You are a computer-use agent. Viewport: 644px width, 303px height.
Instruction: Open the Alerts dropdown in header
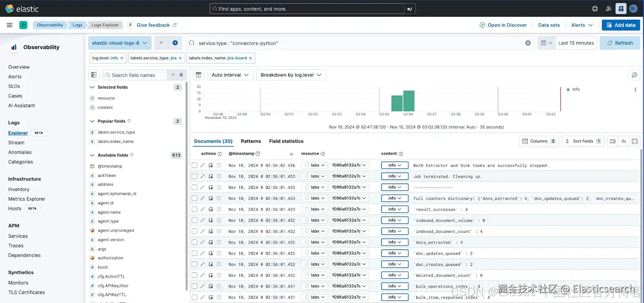(582, 25)
